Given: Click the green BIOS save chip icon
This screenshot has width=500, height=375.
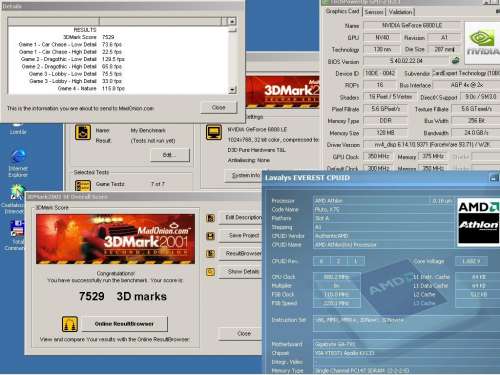Looking at the screenshot, I should point(456,60).
